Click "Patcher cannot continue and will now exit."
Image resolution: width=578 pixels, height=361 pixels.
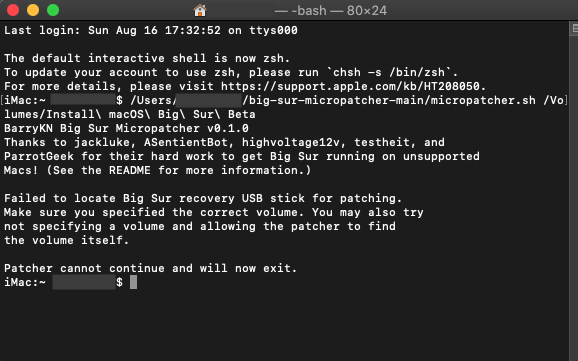[x=150, y=268]
